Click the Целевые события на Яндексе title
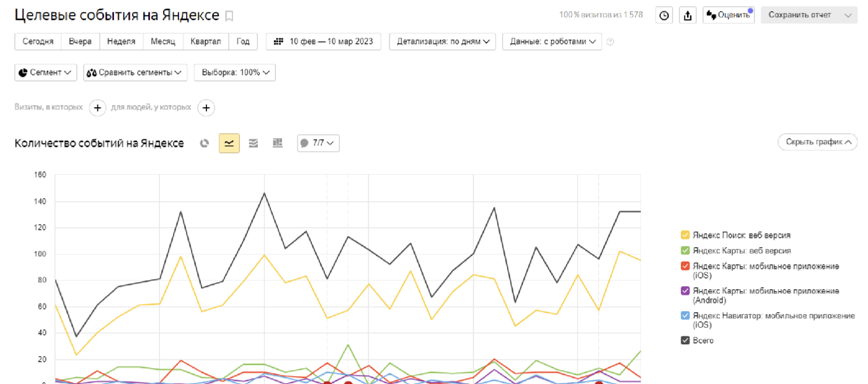This screenshot has width=868, height=384. (x=117, y=15)
